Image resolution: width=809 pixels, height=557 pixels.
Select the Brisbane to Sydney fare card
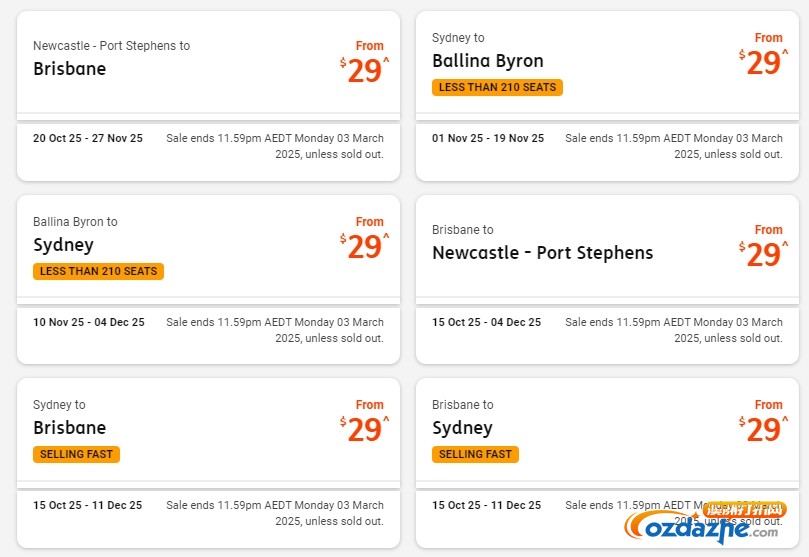(607, 463)
